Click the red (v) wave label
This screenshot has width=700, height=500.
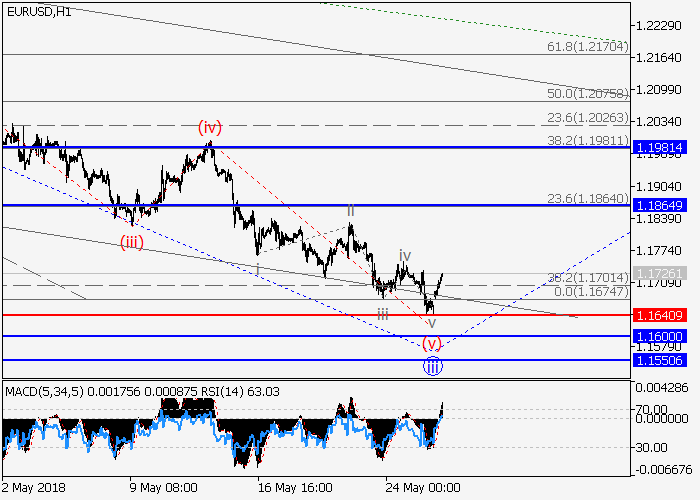pos(431,343)
